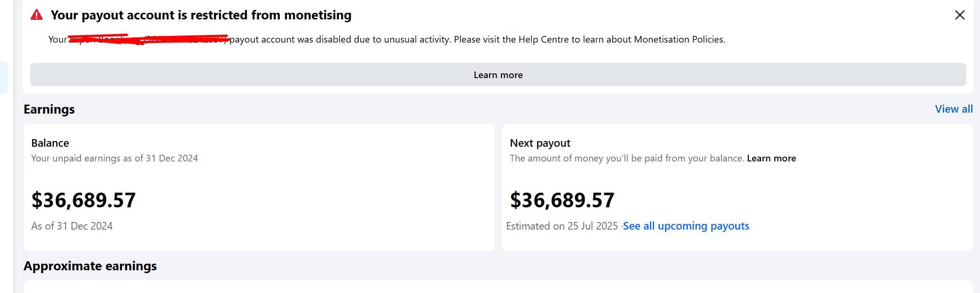This screenshot has width=980, height=293.
Task: Select the Next payout card title
Action: pyautogui.click(x=540, y=143)
